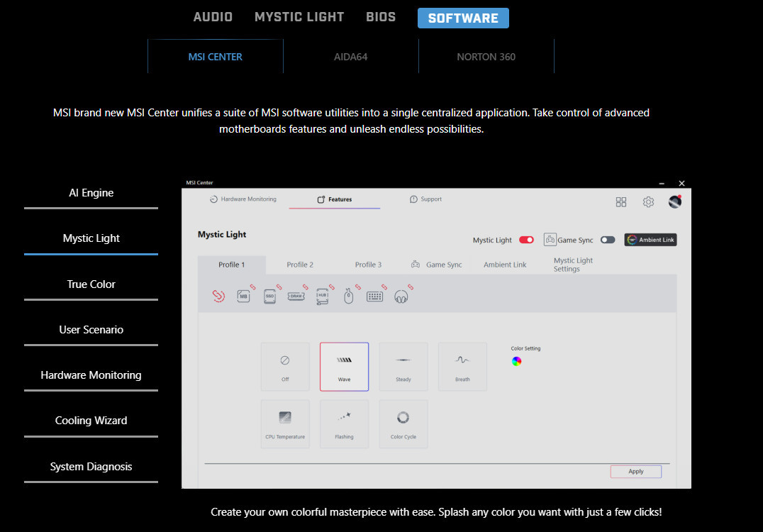The height and width of the screenshot is (532, 763).
Task: Choose the Breath lighting effect
Action: point(462,367)
